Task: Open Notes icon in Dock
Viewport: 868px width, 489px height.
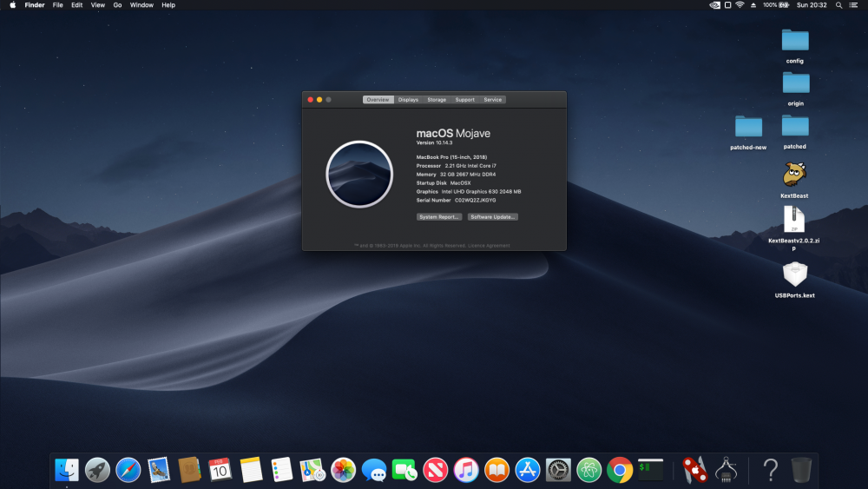Action: coord(251,470)
